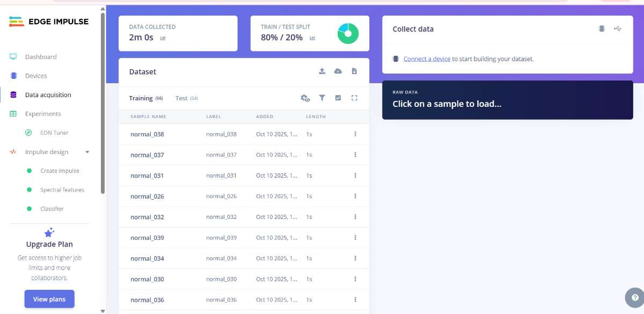644x314 pixels.
Task: Expand the dataset list to fullscreen
Action: point(354,98)
